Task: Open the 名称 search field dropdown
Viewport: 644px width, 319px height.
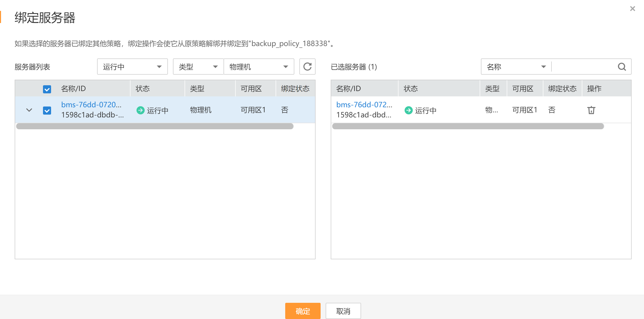Action: (516, 67)
